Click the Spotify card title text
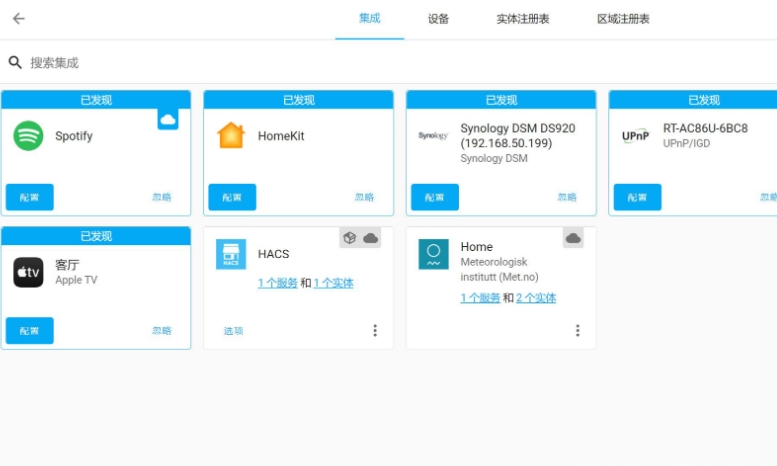This screenshot has width=777, height=466. click(74, 136)
